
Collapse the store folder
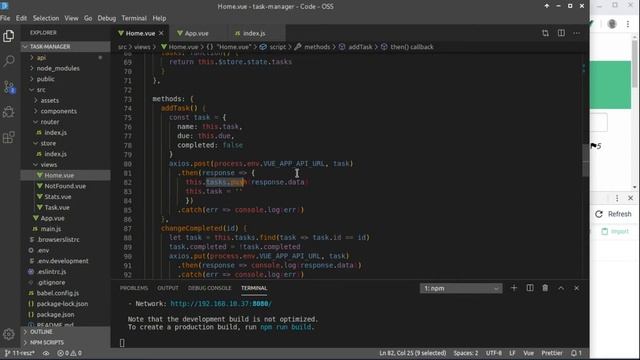pyautogui.click(x=65, y=143)
